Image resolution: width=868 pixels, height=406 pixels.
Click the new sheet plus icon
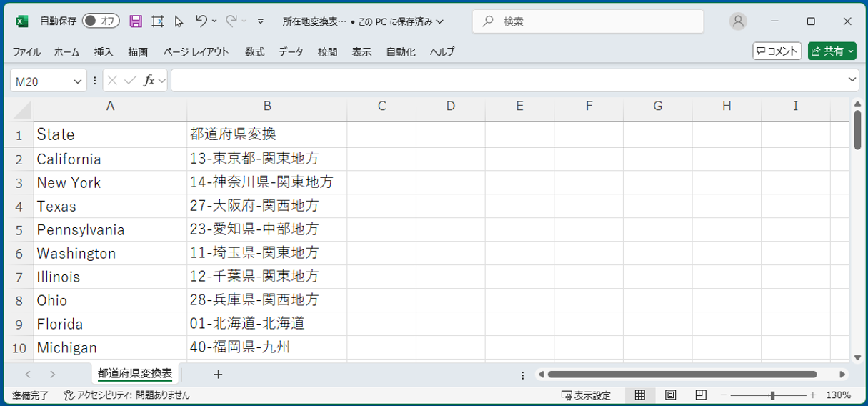[218, 375]
